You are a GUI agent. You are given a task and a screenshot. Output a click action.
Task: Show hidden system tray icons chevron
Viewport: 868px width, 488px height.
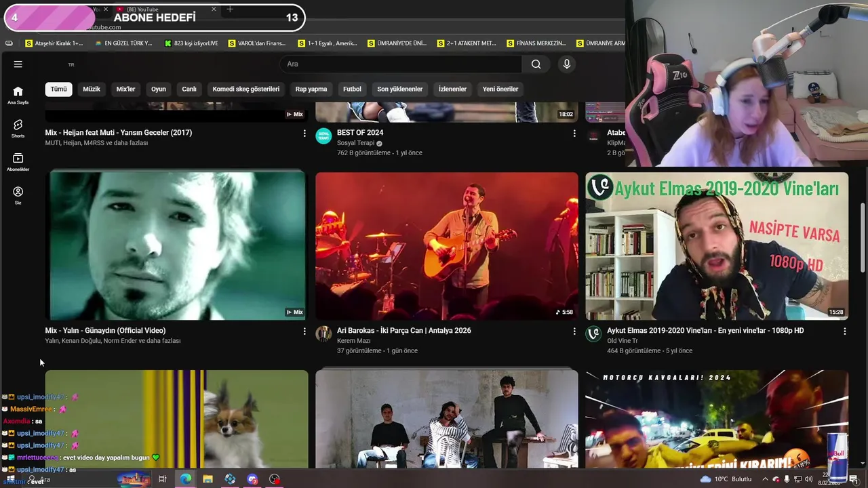pos(765,479)
